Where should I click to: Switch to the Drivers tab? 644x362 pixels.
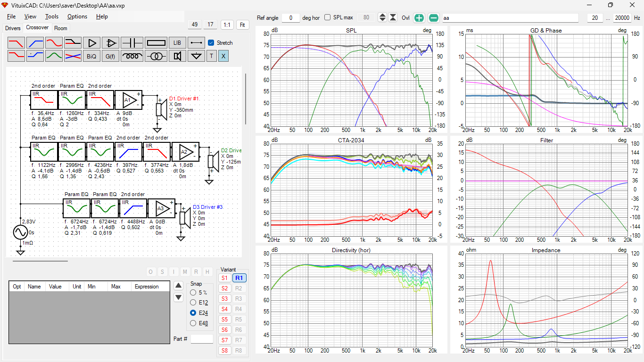(x=13, y=28)
